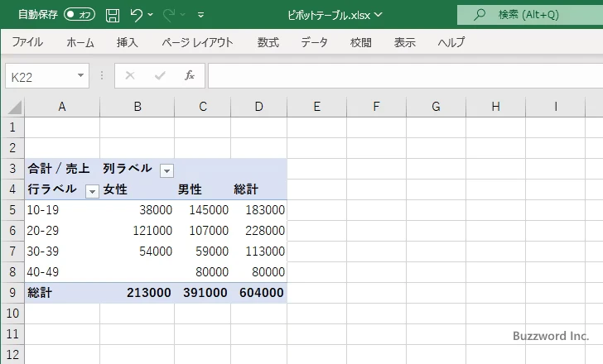Switch to the ページ レイアウト ribbon tab
This screenshot has height=364, width=603.
197,42
